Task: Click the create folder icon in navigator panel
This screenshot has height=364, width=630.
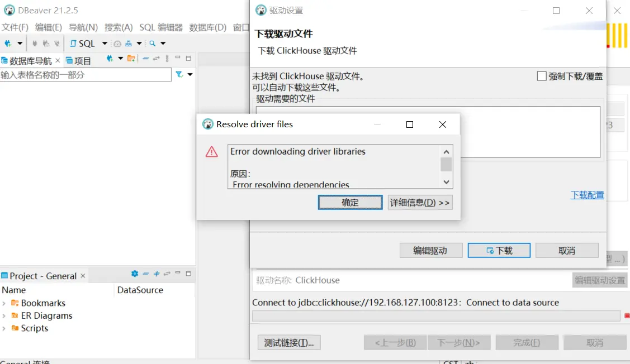Action: pyautogui.click(x=131, y=59)
